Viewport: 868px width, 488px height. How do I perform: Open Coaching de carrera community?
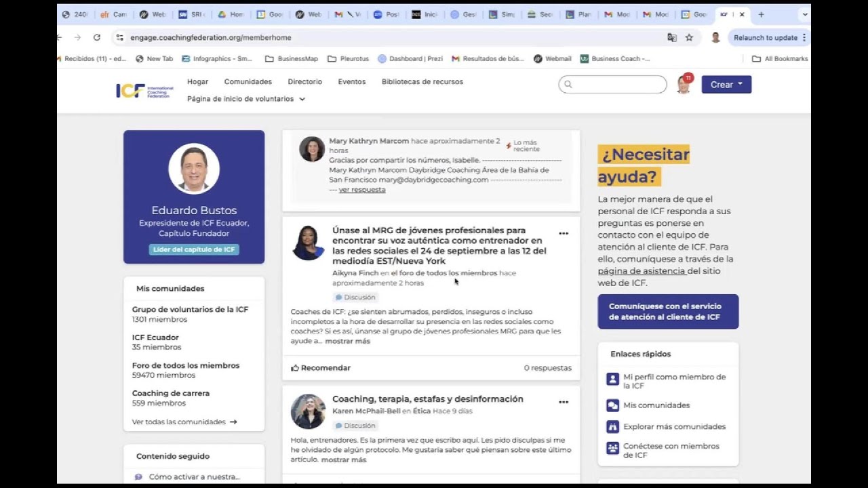click(x=171, y=393)
